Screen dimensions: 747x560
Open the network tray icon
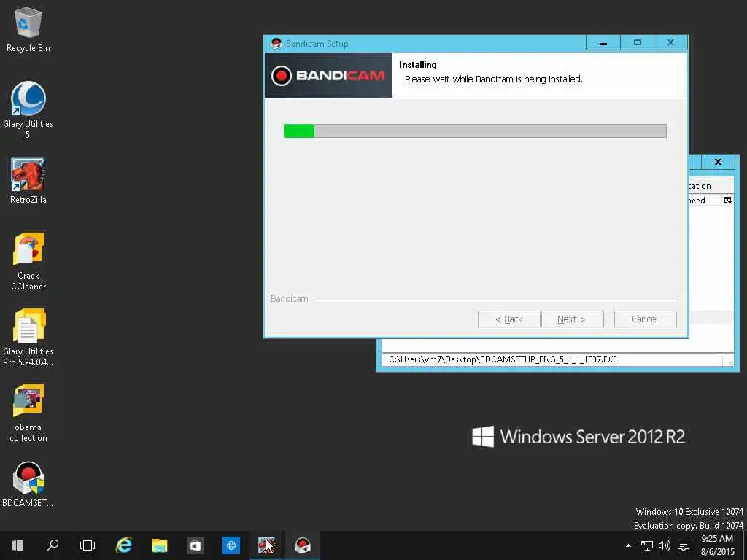[646, 545]
